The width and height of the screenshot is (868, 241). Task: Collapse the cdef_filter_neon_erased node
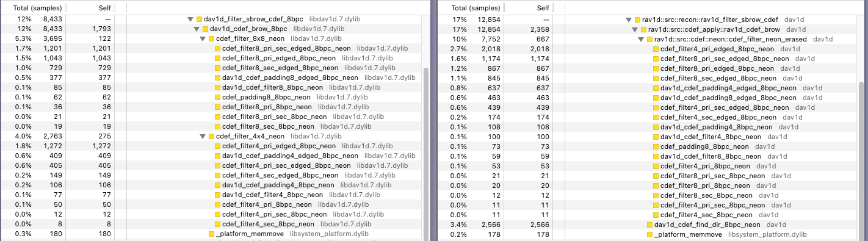[x=641, y=39]
